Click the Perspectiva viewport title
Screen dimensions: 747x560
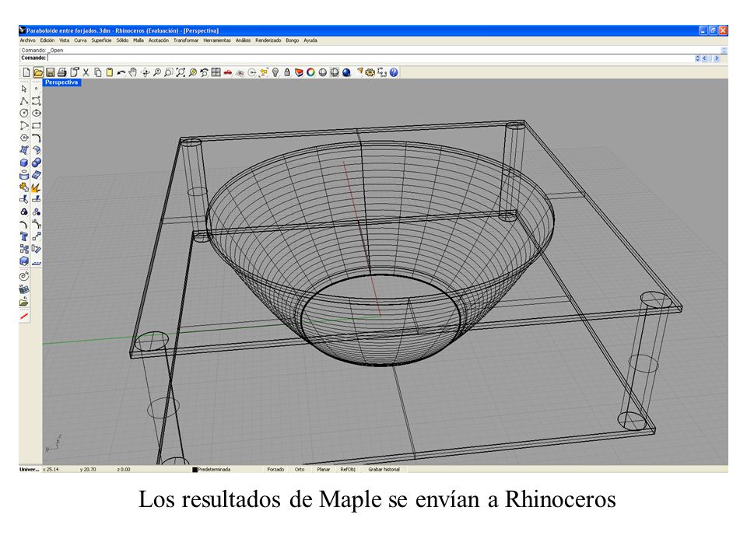point(61,82)
